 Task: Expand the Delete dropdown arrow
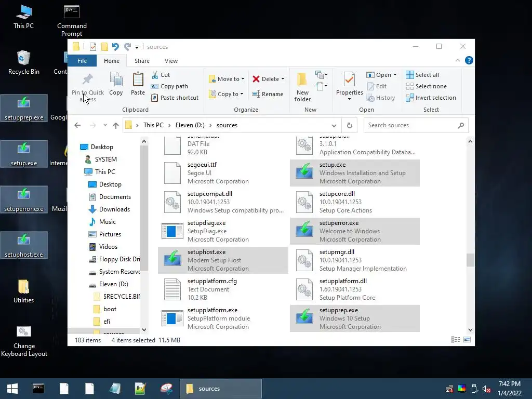pyautogui.click(x=283, y=79)
